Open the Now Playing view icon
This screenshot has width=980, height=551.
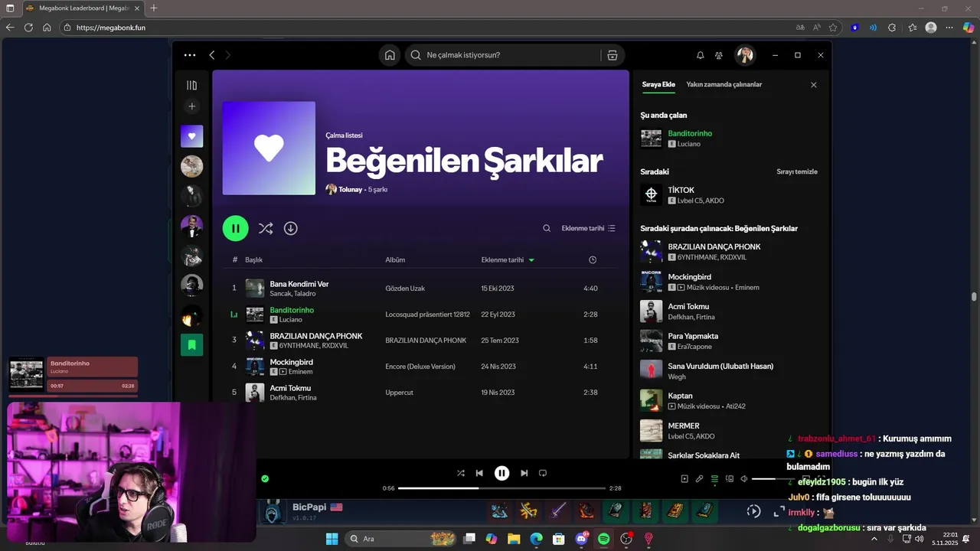684,479
